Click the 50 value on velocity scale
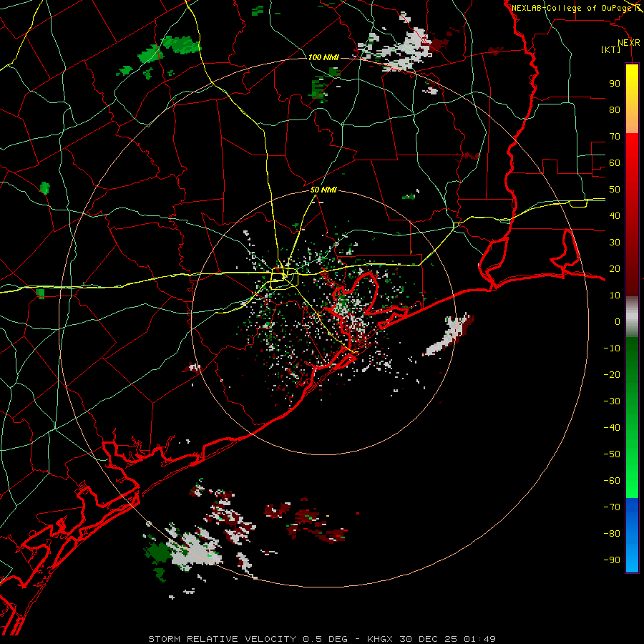644x644 pixels. [615, 190]
